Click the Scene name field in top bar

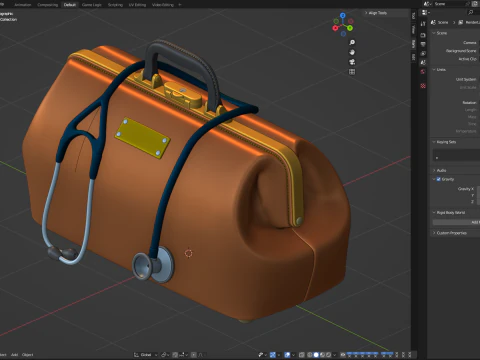[450, 4]
